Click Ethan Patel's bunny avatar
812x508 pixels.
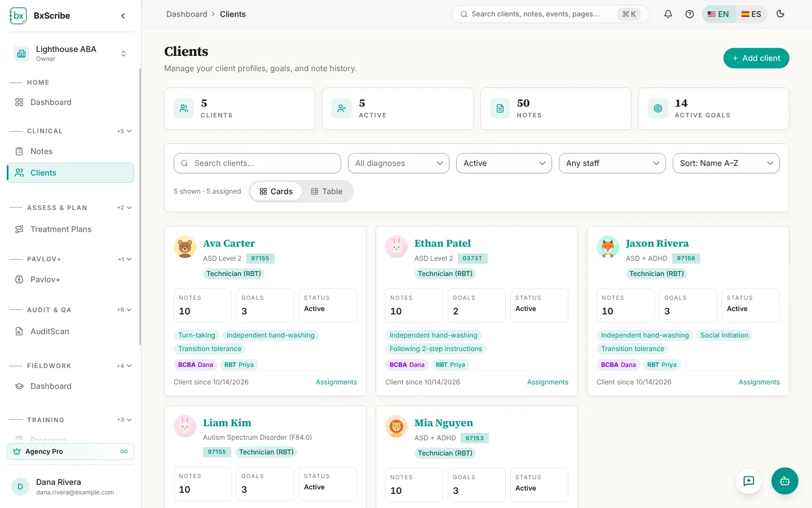tap(396, 247)
